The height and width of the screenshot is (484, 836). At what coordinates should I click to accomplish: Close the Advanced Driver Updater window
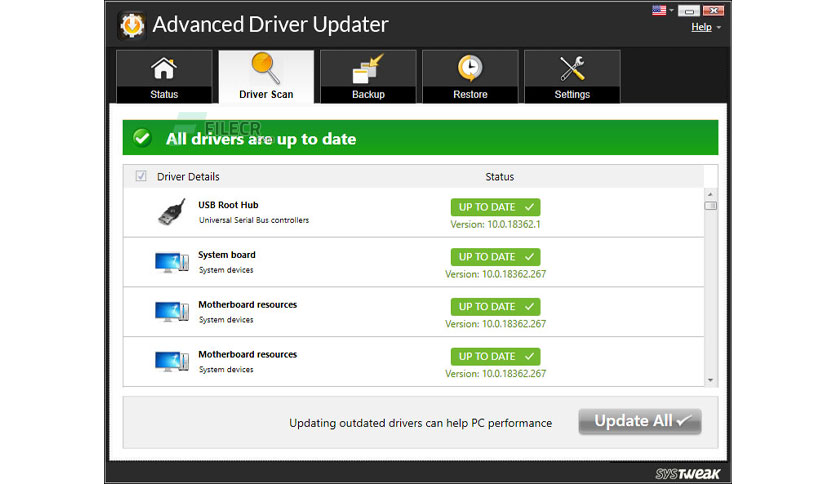(713, 10)
